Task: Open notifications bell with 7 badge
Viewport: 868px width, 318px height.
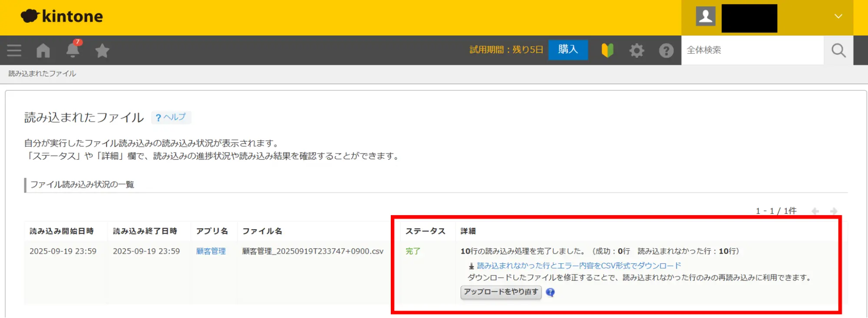Action: (73, 50)
